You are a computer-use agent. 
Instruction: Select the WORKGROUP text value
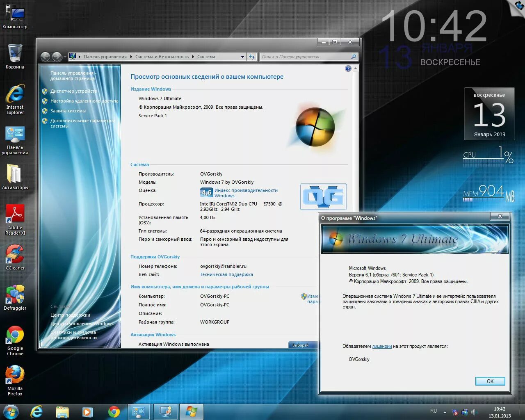(x=215, y=322)
